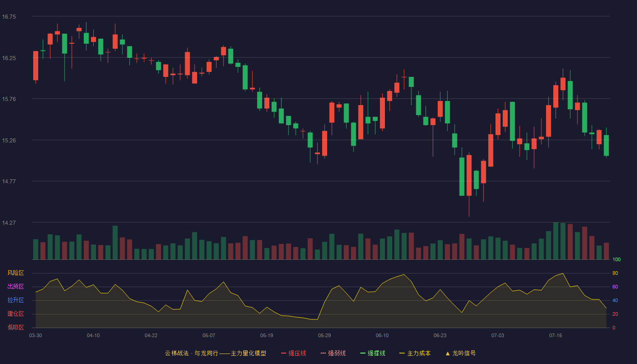Click the green 100 indicator scale label
Image resolution: width=637 pixels, height=364 pixels.
[617, 260]
